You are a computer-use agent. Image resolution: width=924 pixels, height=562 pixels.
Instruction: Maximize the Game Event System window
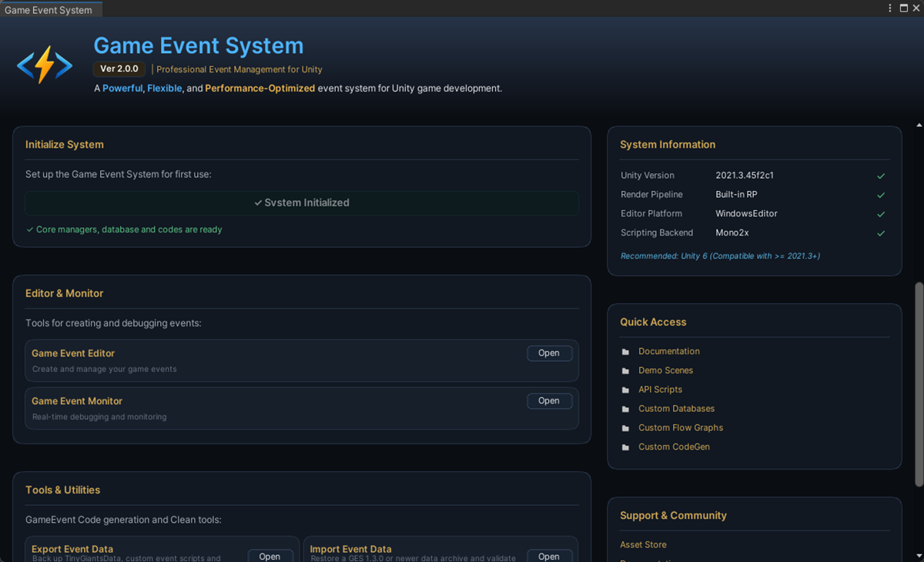[903, 8]
